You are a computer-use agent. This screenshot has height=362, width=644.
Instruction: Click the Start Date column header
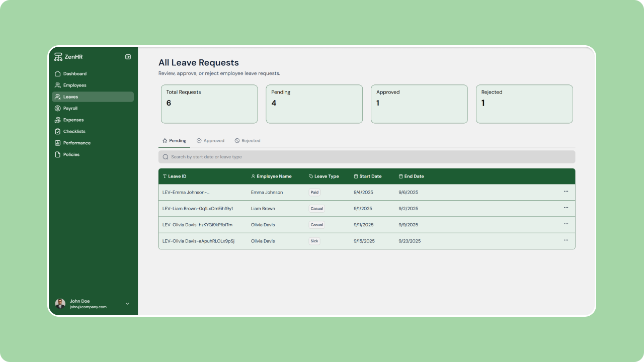[x=368, y=176]
